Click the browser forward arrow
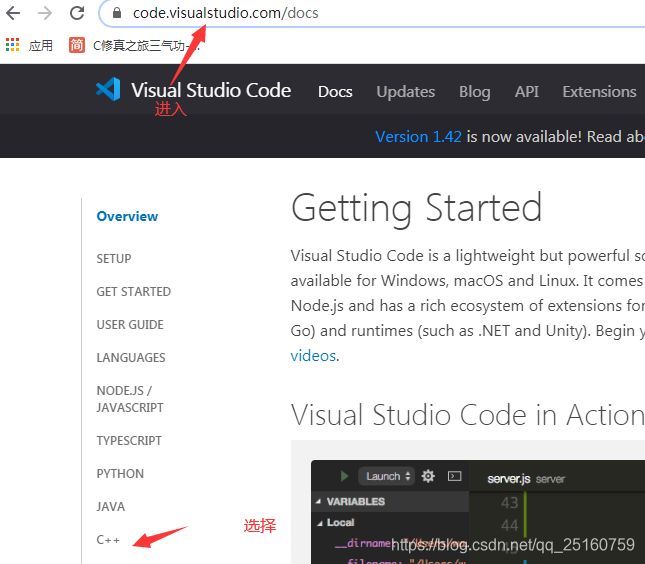Screen dimensions: 645x564 click(45, 13)
